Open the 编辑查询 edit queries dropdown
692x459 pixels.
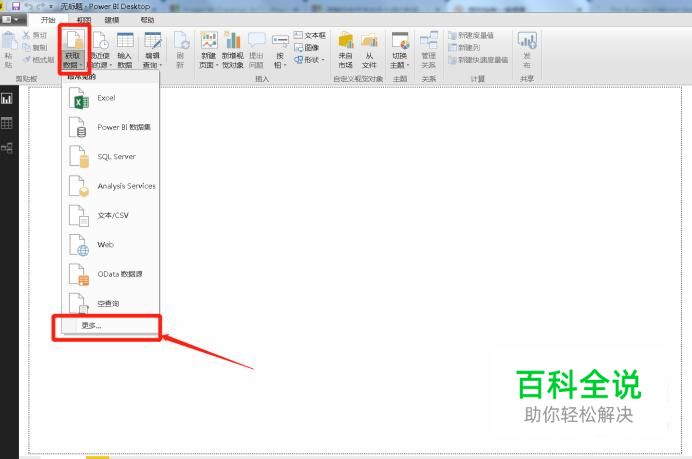153,49
